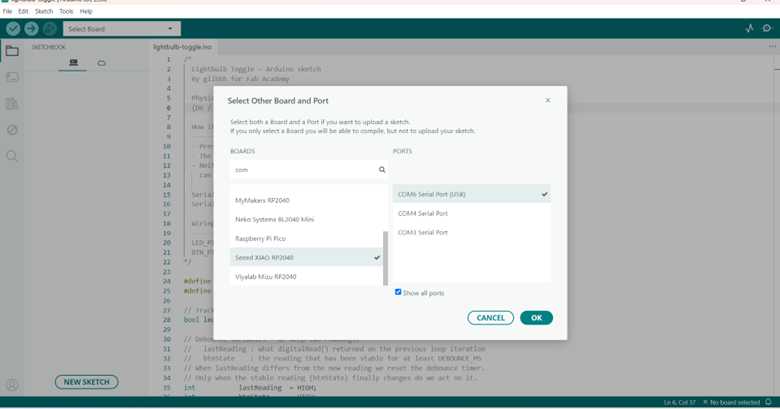Select the Viyalab Mizu RP2040 board

click(306, 277)
